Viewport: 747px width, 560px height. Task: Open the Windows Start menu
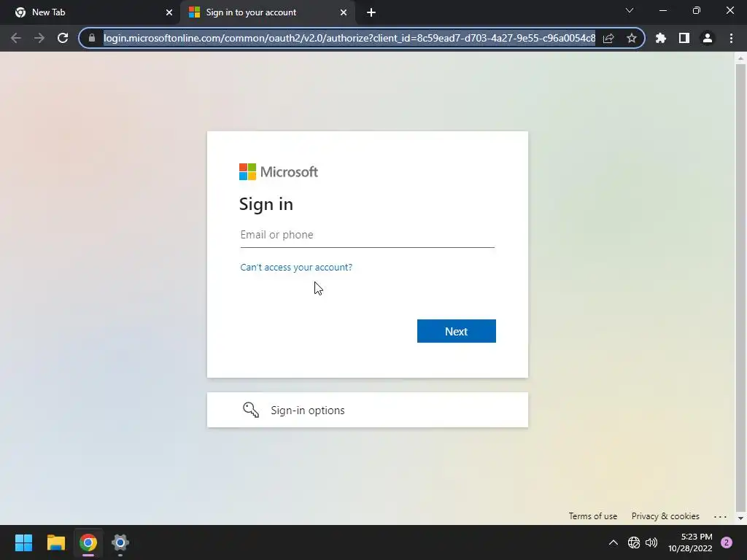(23, 542)
